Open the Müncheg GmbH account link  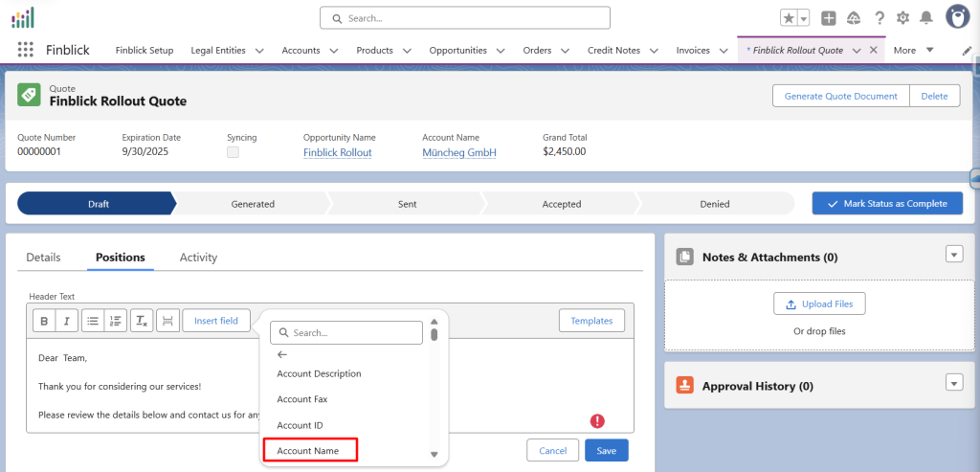pos(458,152)
